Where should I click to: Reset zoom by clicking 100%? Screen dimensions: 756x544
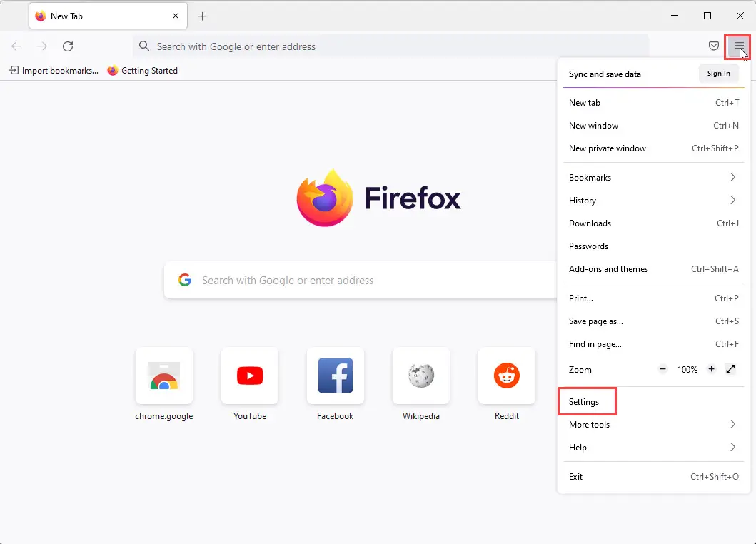pyautogui.click(x=687, y=369)
